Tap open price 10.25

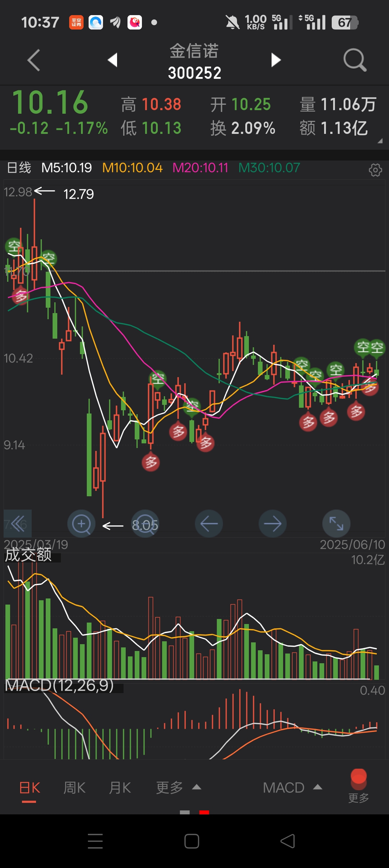[251, 104]
